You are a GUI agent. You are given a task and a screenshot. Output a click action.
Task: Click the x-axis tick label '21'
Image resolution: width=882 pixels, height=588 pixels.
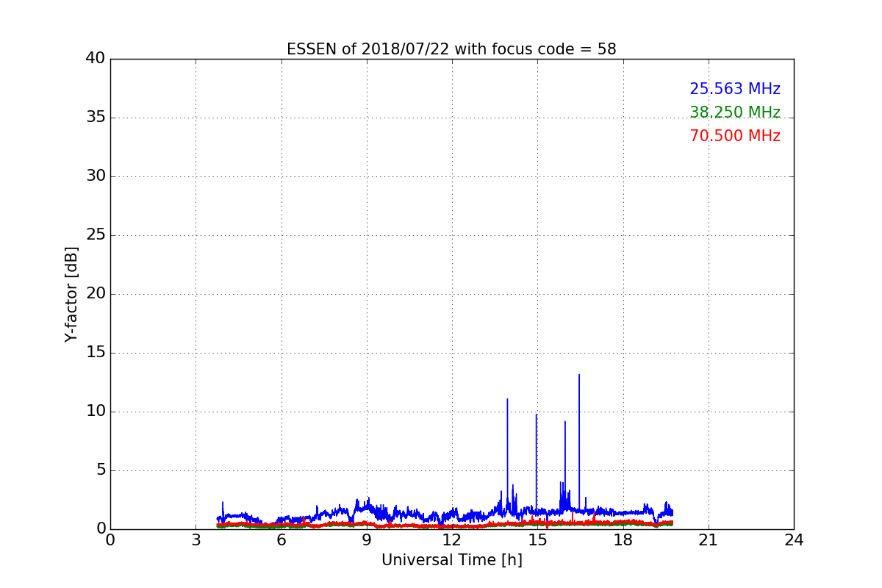tap(709, 540)
